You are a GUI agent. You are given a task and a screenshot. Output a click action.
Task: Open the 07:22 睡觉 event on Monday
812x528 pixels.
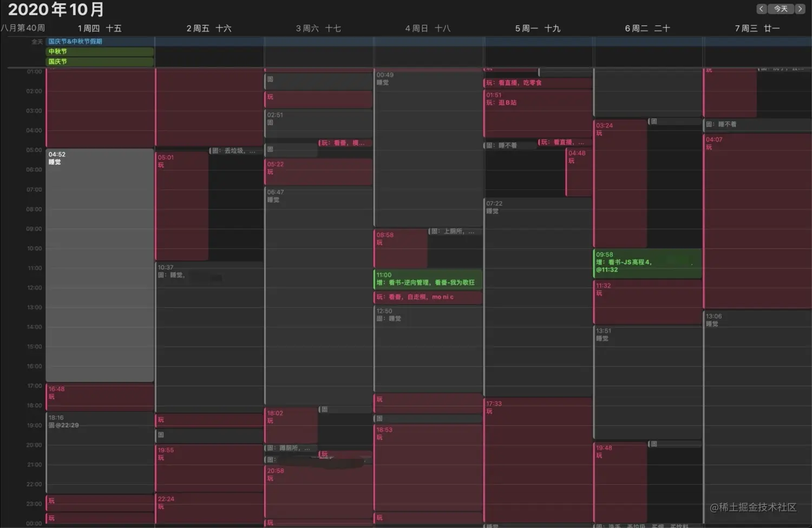[538, 296]
